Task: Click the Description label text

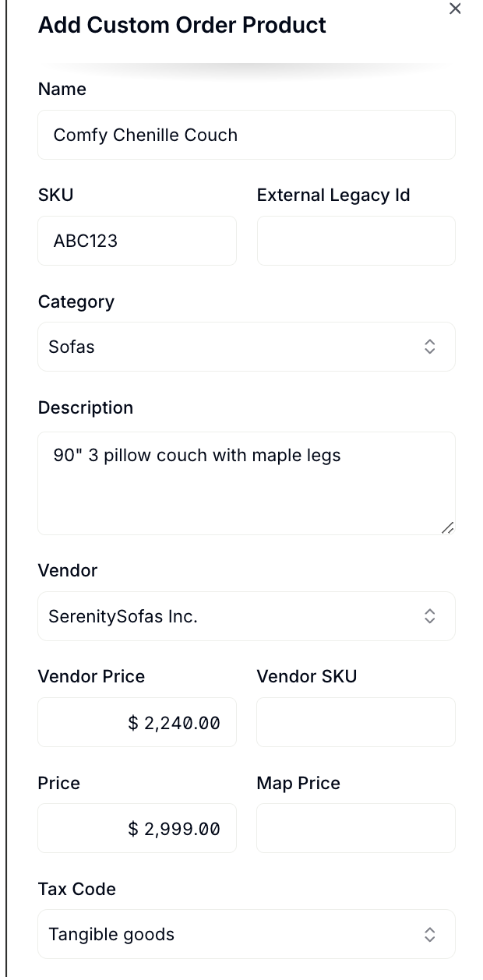Action: tap(86, 407)
